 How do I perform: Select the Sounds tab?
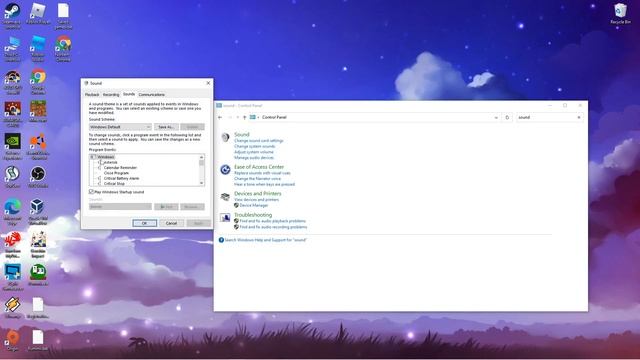[x=129, y=94]
